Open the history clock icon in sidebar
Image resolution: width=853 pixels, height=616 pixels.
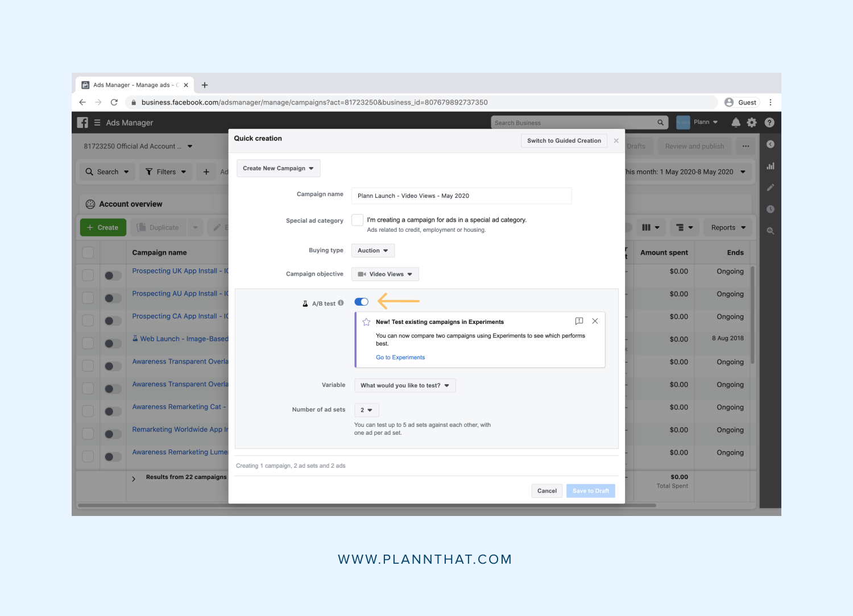click(771, 209)
